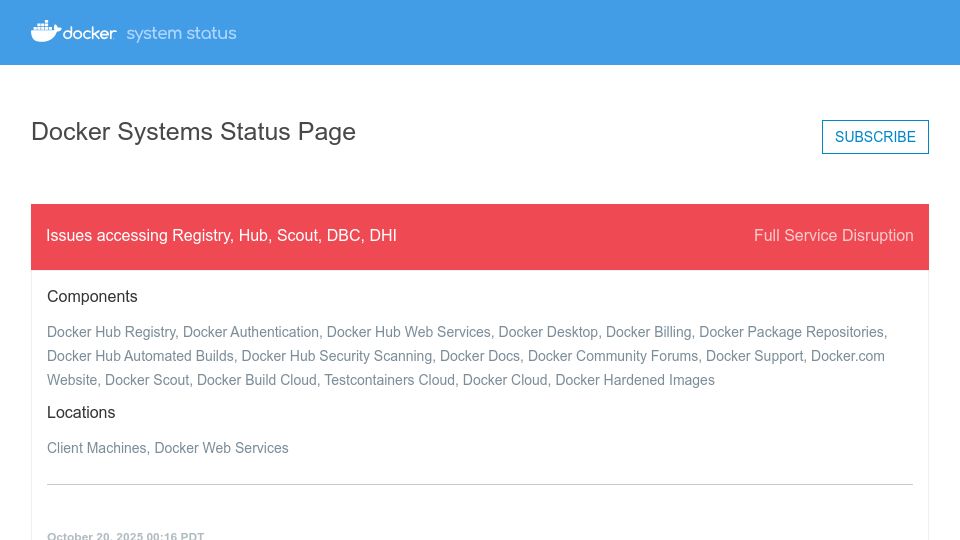Viewport: 960px width, 540px height.
Task: Click the 'Docker Systems Status Page' heading
Action: (193, 132)
